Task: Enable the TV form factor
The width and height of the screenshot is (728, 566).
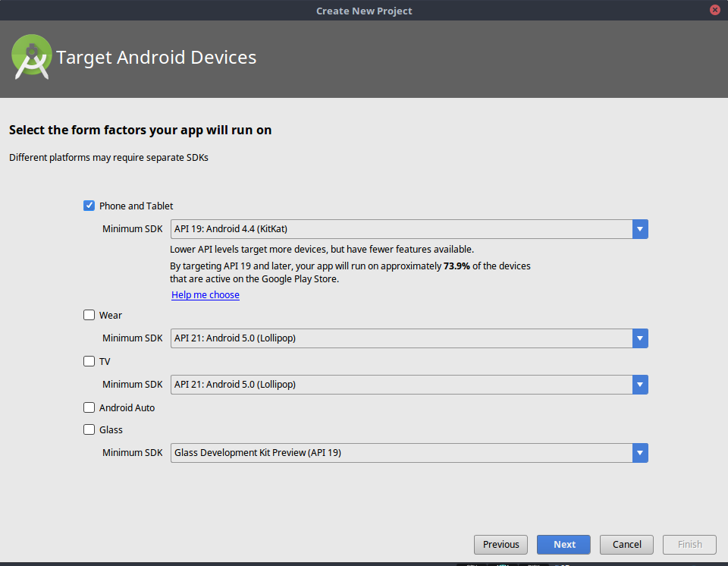Action: pyautogui.click(x=89, y=361)
